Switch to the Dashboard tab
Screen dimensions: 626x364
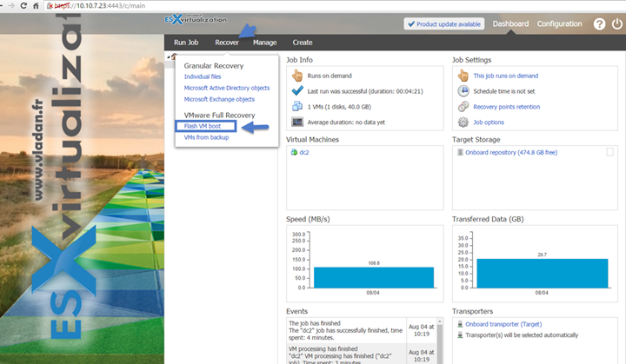510,24
